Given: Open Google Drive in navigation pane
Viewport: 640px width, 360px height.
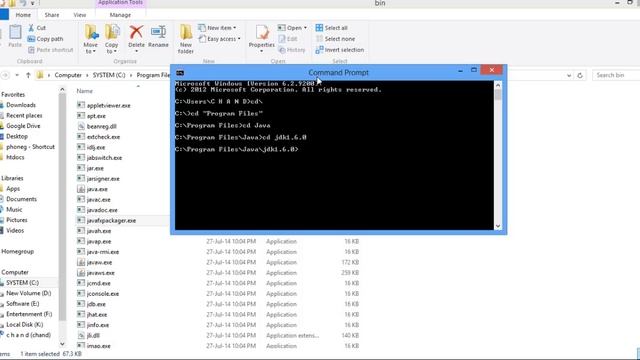Looking at the screenshot, I should 23,126.
